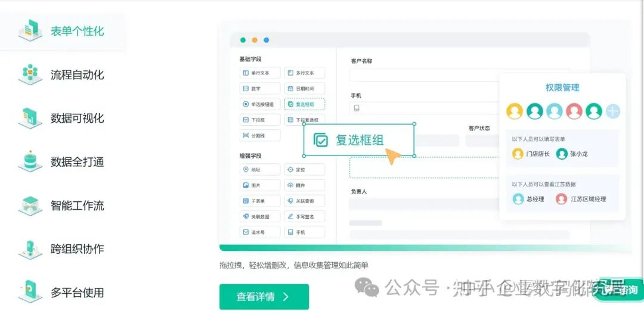Screen dimensions: 644x314
Task: Choose the 分割线 divider widget
Action: point(260,135)
